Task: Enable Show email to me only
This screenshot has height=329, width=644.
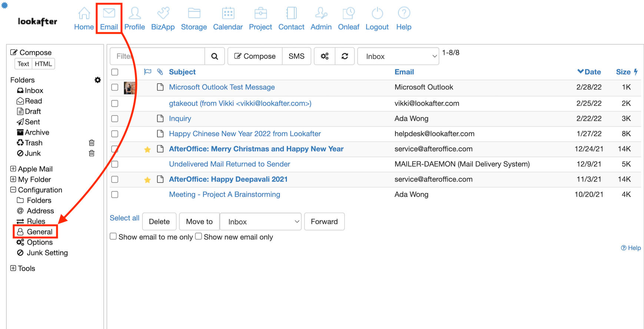Action: (x=113, y=236)
